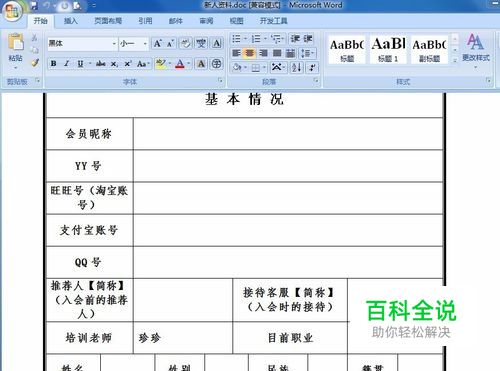Screen dimensions: 500x371
Task: Add phonetic guide to the text
Action: (201, 43)
